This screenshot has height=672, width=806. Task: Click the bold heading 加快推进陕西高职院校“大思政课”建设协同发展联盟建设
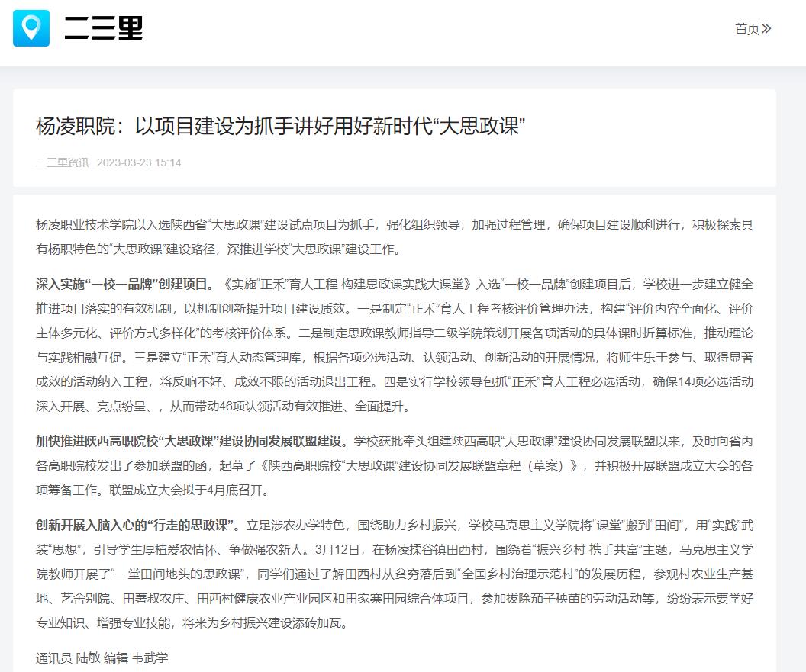pos(194,441)
